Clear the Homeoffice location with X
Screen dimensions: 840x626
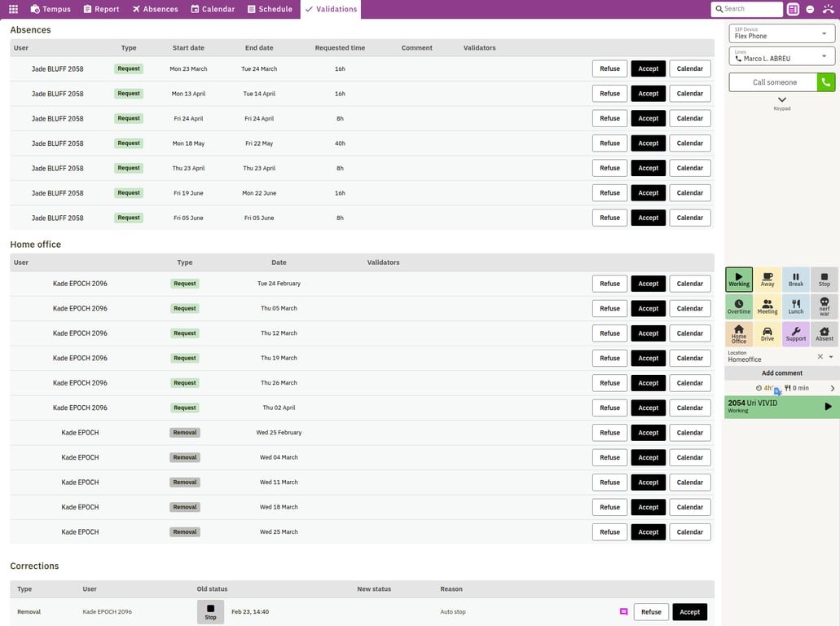pyautogui.click(x=820, y=356)
